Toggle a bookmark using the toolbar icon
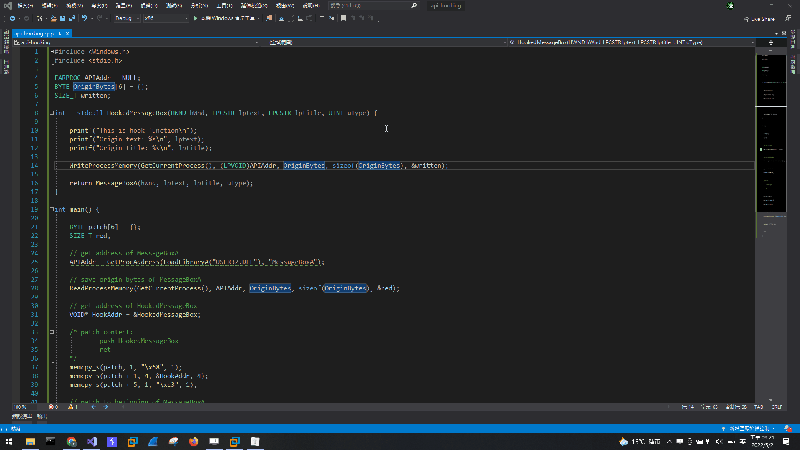The width and height of the screenshot is (800, 450). (343, 18)
